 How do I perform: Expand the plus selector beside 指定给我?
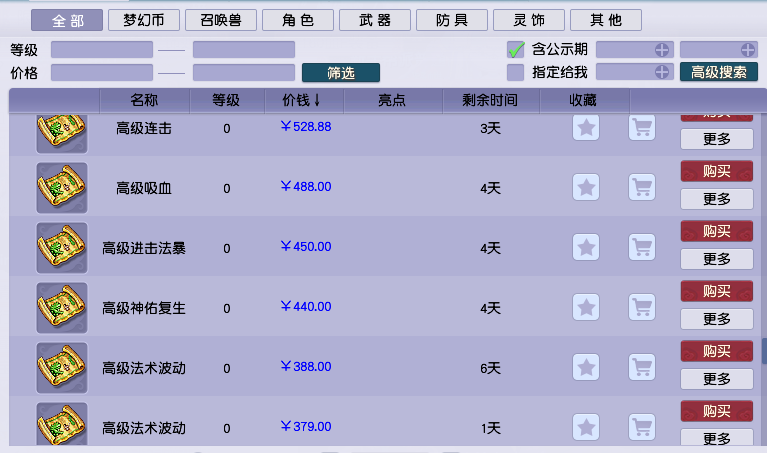coord(662,72)
